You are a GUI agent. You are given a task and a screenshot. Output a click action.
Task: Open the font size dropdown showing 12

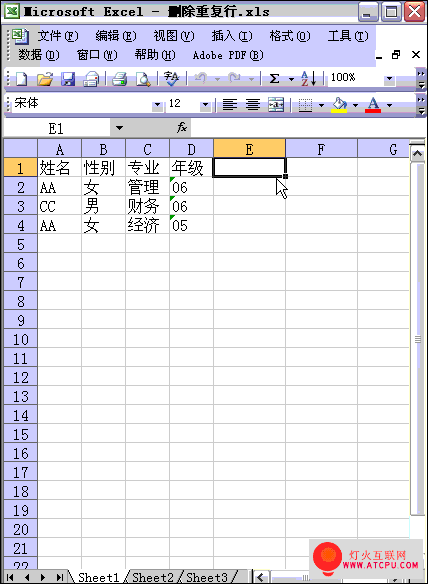click(205, 105)
